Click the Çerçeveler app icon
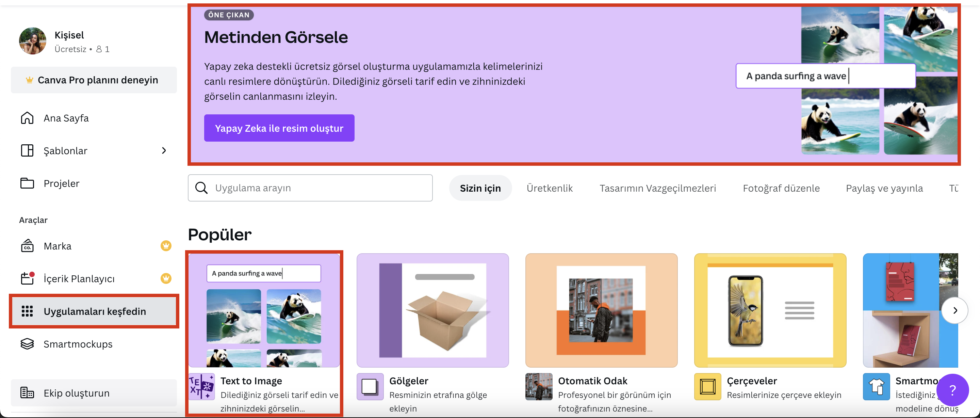 point(708,387)
